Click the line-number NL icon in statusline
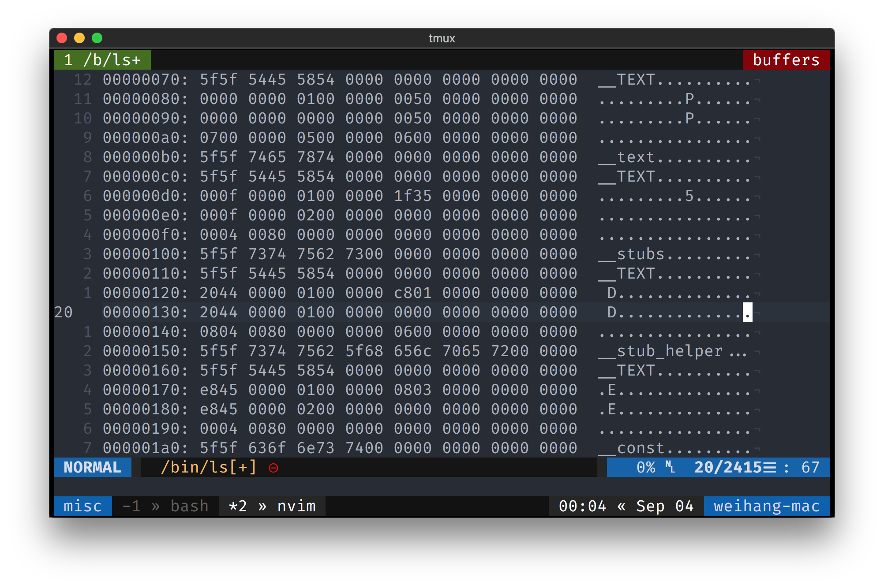This screenshot has width=884, height=588. (670, 467)
